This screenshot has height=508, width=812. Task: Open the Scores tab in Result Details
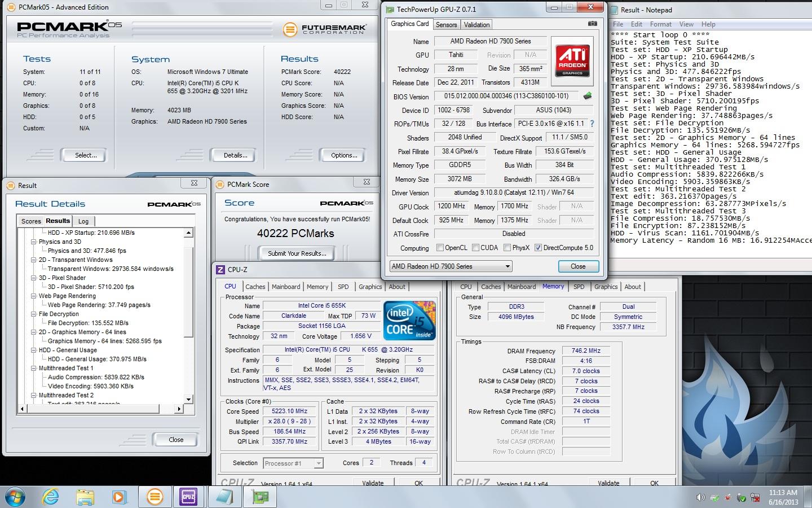31,221
